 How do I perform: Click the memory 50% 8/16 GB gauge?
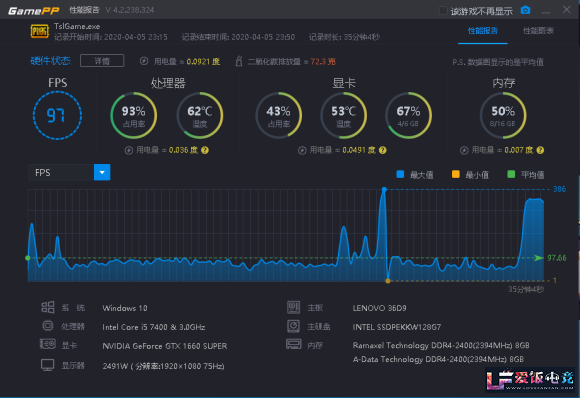(503, 115)
